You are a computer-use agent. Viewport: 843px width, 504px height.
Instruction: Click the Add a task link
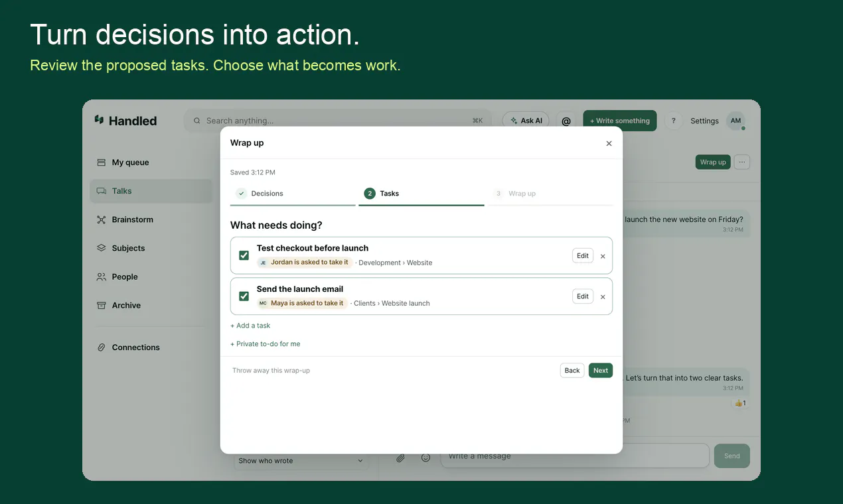250,326
